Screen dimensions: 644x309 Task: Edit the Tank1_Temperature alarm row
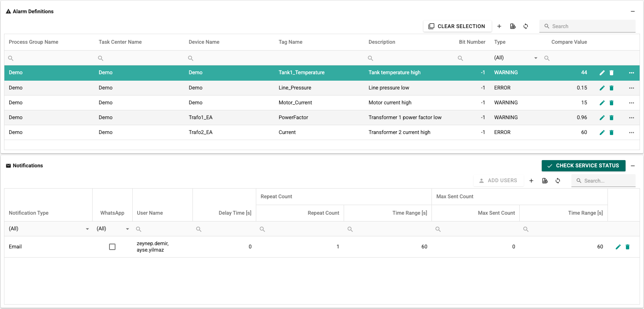(602, 73)
